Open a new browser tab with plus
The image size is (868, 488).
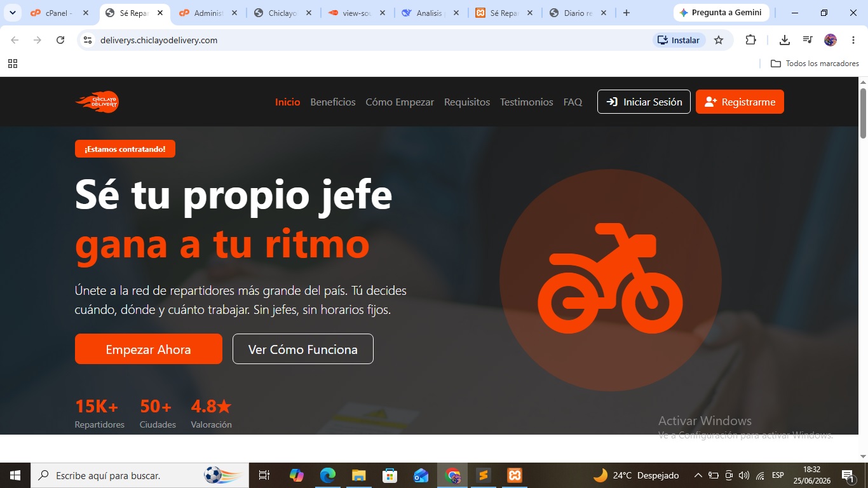(x=626, y=13)
